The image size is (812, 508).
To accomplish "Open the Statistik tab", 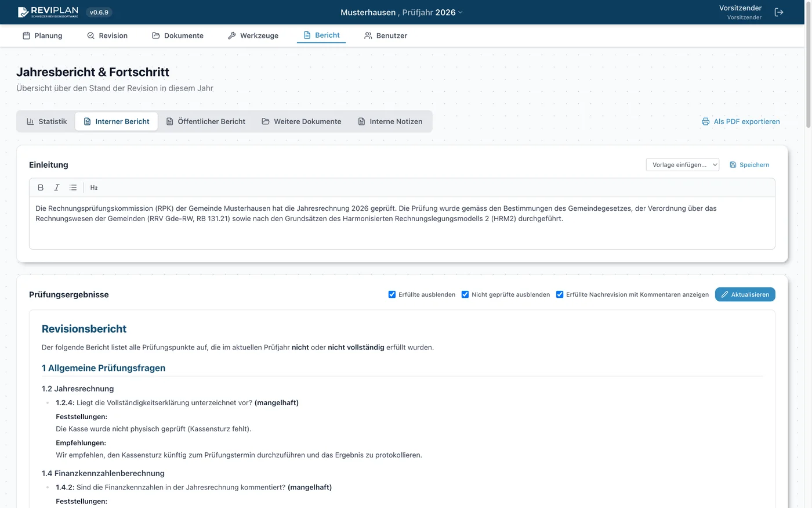I will 46,121.
